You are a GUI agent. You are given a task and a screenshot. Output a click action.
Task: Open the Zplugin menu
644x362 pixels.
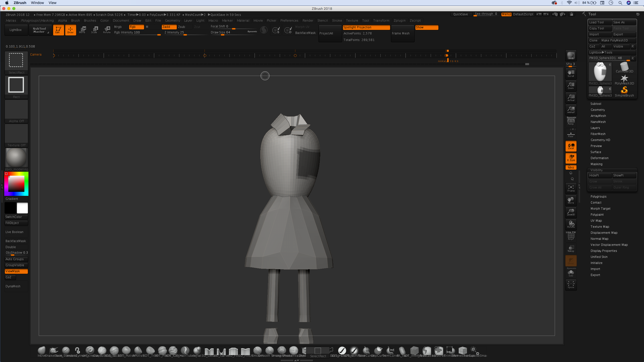click(x=399, y=21)
